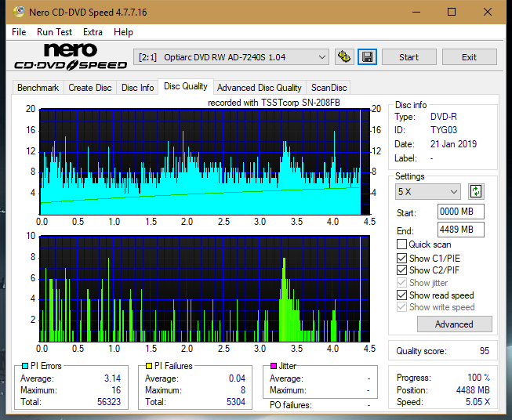512x420 pixels.
Task: Switch to the Disc Info tab
Action: tap(137, 88)
